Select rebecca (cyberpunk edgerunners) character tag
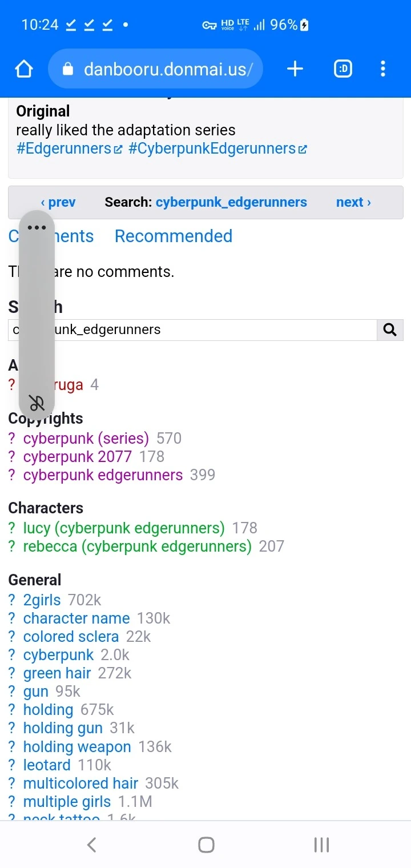Viewport: 411px width, 868px height. pyautogui.click(x=137, y=546)
